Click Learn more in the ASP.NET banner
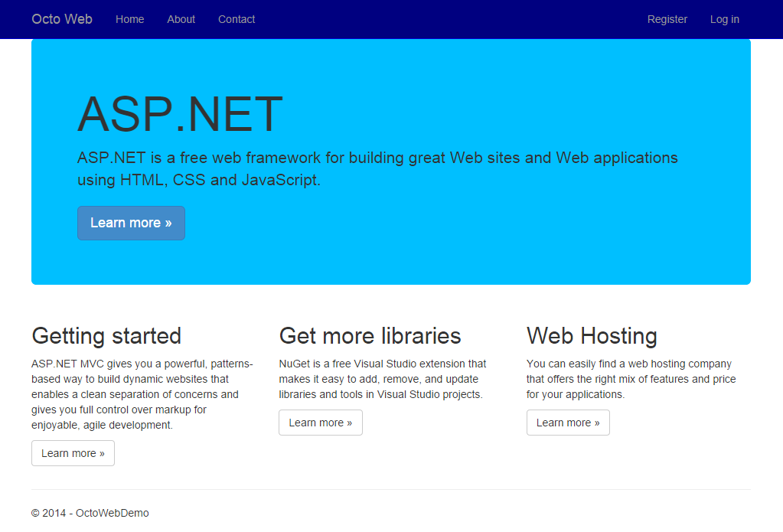 point(131,223)
